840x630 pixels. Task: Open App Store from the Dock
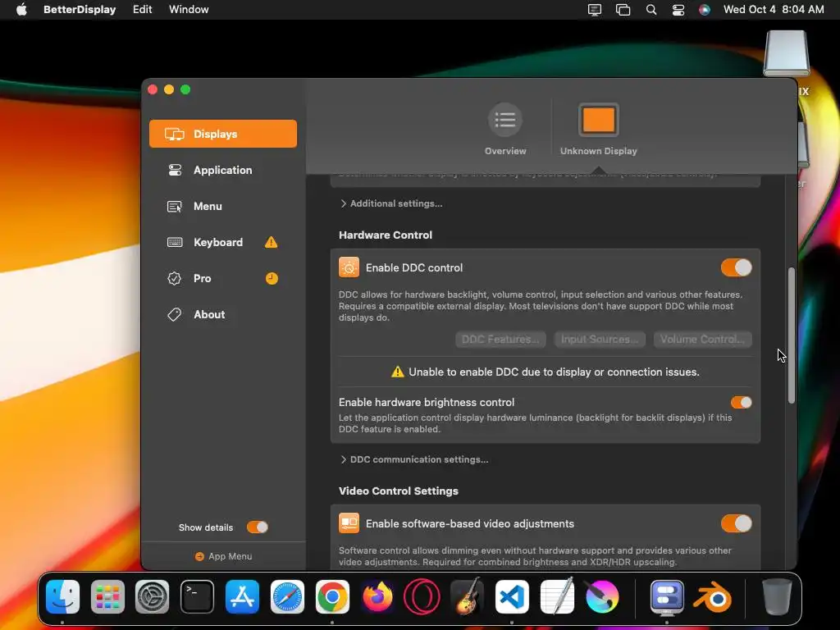242,596
